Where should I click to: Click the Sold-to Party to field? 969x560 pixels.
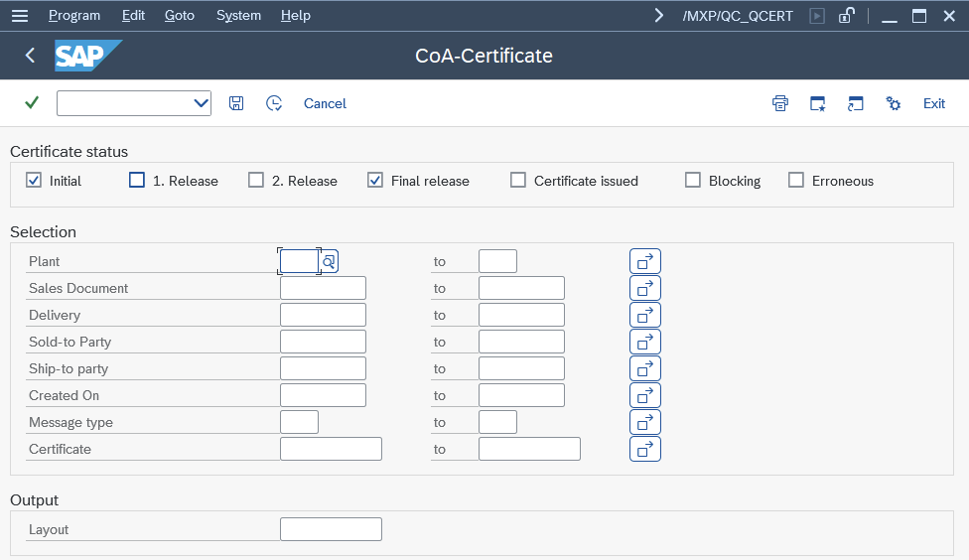click(521, 342)
